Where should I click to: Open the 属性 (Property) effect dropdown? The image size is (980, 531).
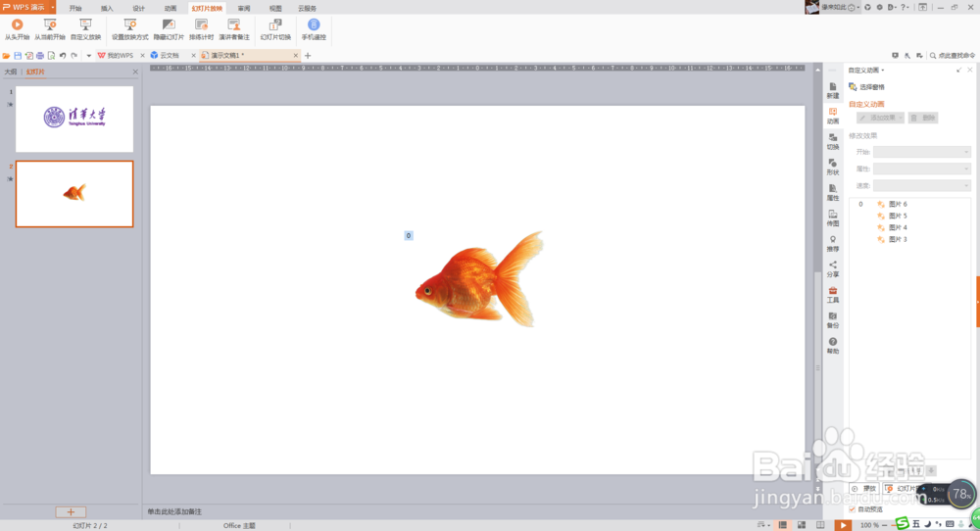[922, 169]
